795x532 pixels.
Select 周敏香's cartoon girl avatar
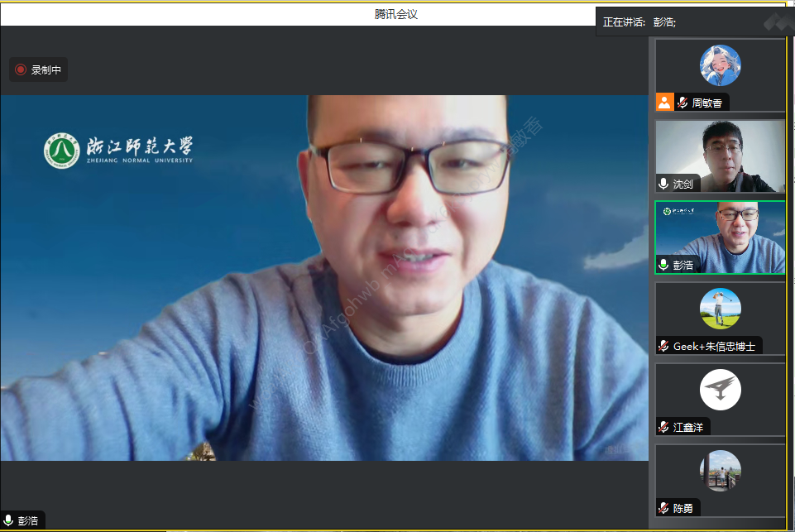[720, 65]
